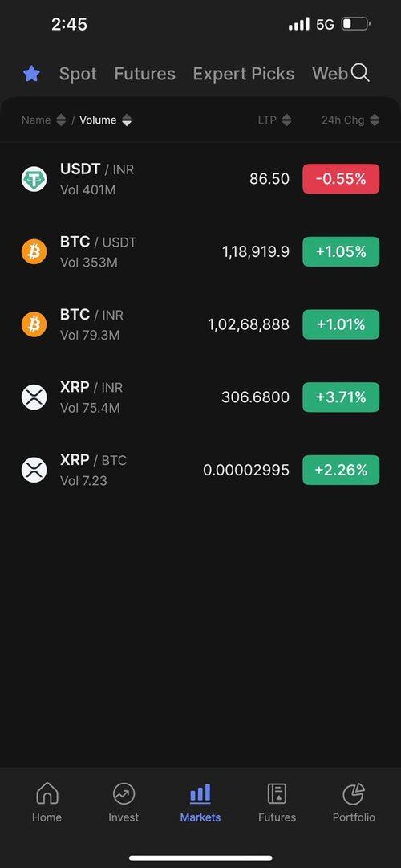401x868 pixels.
Task: Select the Futures tab at top
Action: [145, 74]
